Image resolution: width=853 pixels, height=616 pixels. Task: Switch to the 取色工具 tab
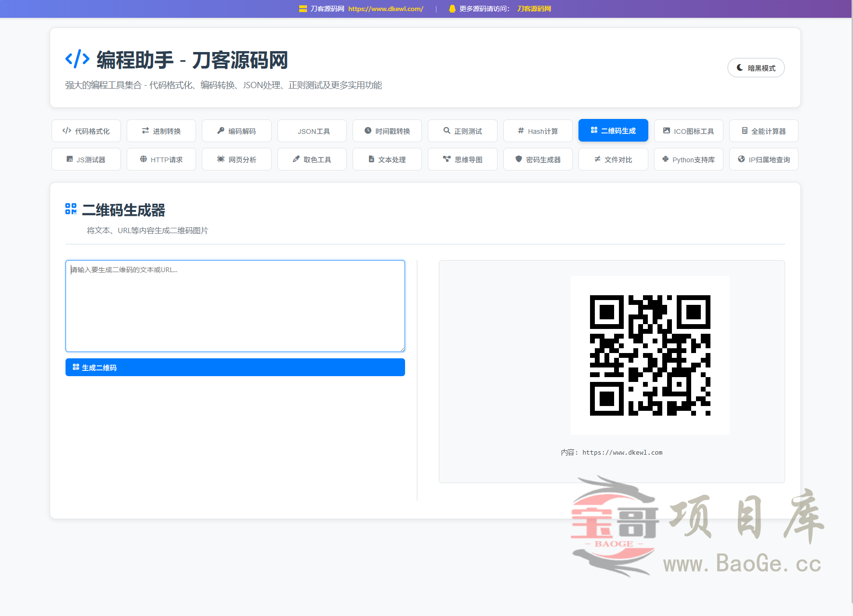[312, 159]
